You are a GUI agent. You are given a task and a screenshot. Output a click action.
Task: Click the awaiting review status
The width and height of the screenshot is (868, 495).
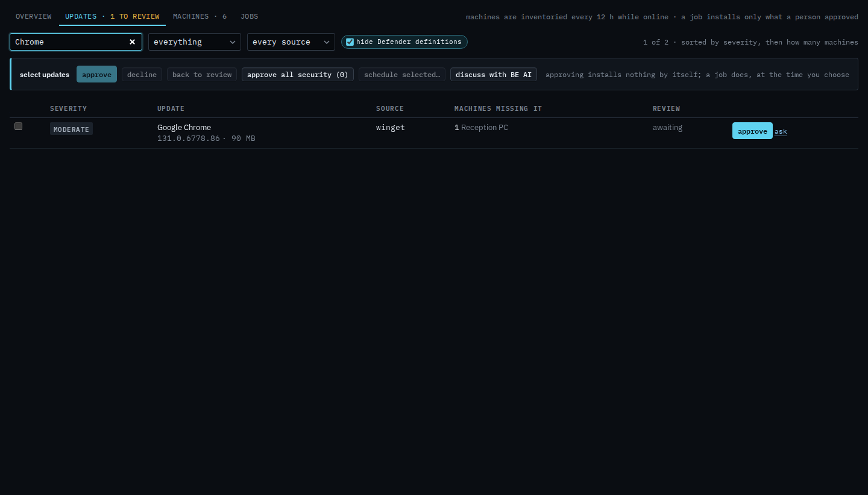click(x=667, y=127)
